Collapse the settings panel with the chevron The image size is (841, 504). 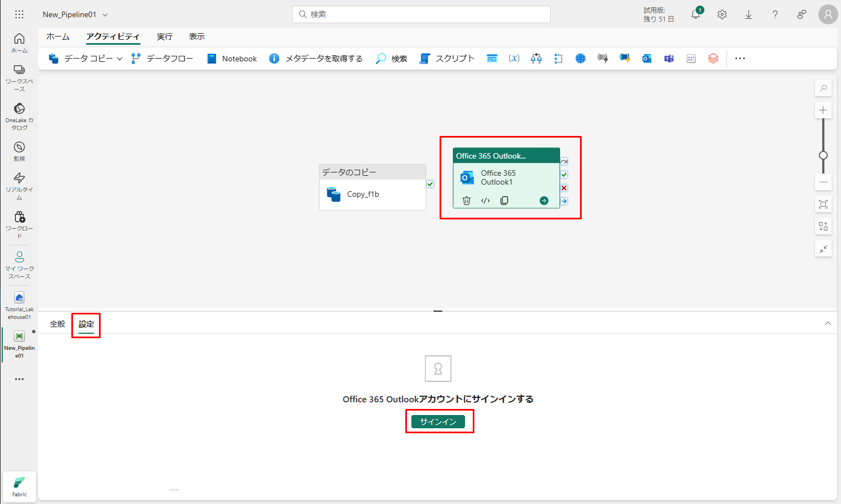click(x=828, y=324)
